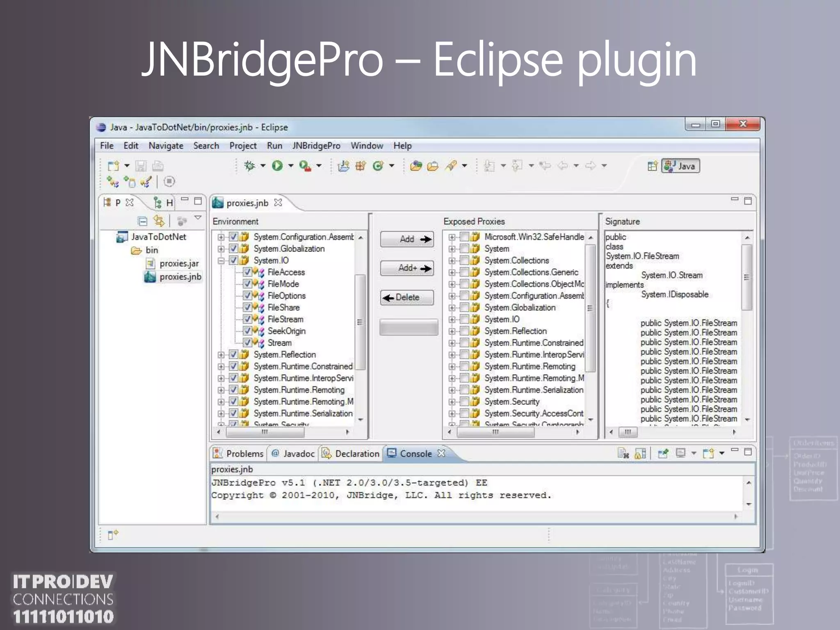840x630 pixels.
Task: Click the Scroll Lock console icon
Action: (640, 453)
